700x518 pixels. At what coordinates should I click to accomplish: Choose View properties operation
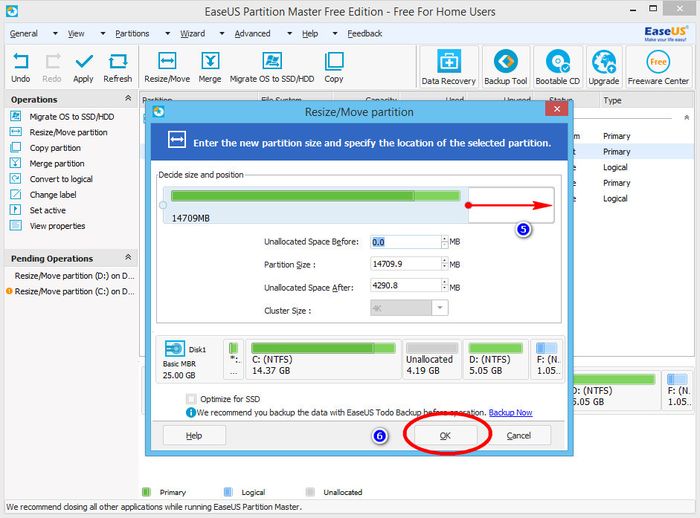point(57,226)
